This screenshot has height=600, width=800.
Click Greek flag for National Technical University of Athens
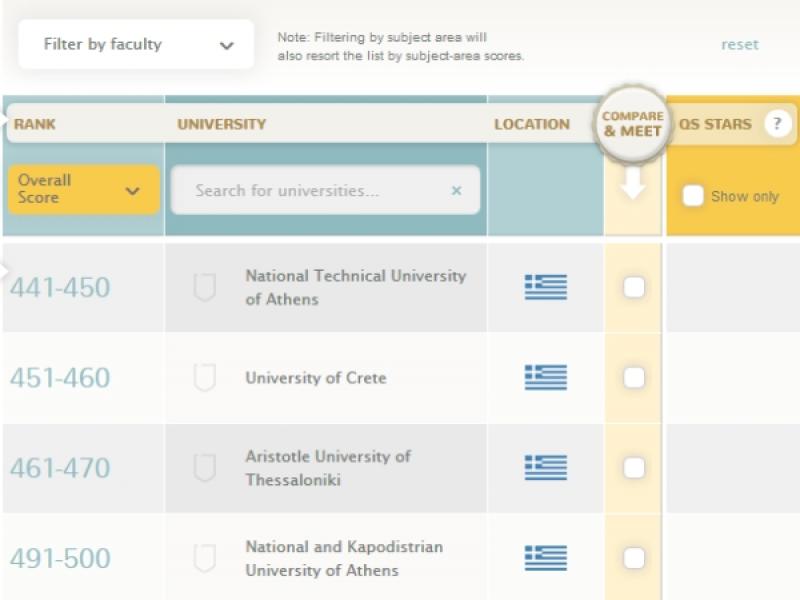click(x=545, y=288)
